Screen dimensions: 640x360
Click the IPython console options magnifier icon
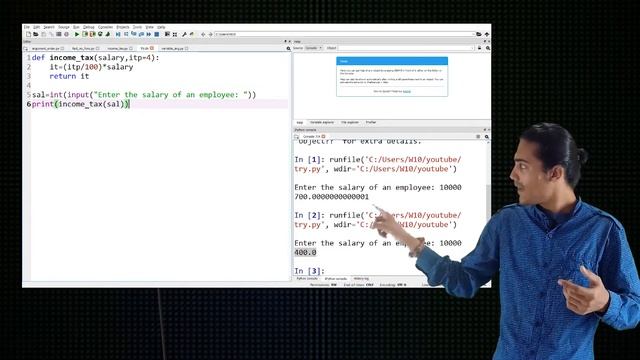point(487,137)
